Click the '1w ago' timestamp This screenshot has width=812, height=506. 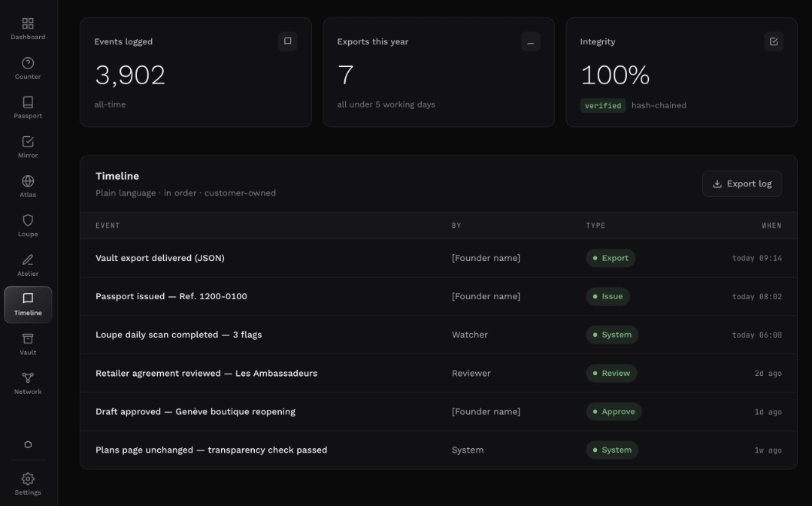(768, 450)
